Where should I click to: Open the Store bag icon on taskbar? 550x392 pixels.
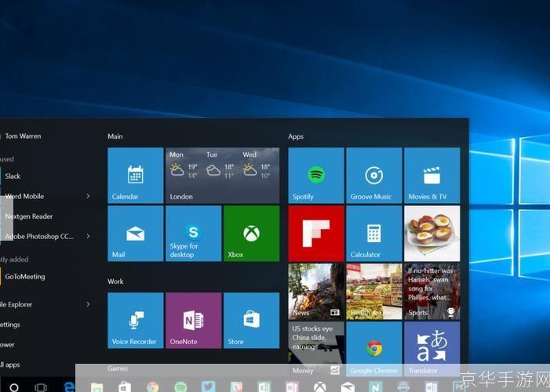pyautogui.click(x=124, y=387)
